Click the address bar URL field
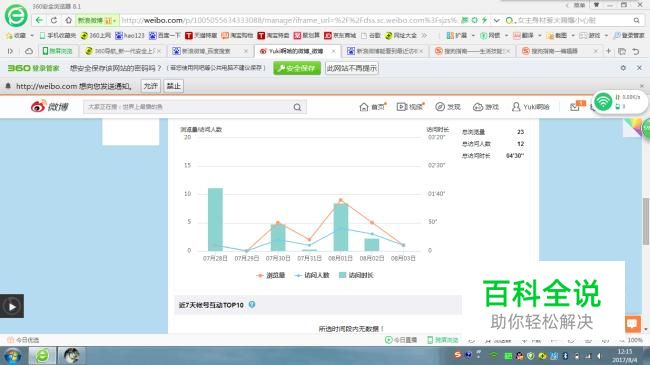This screenshot has height=365, width=650. [290, 20]
